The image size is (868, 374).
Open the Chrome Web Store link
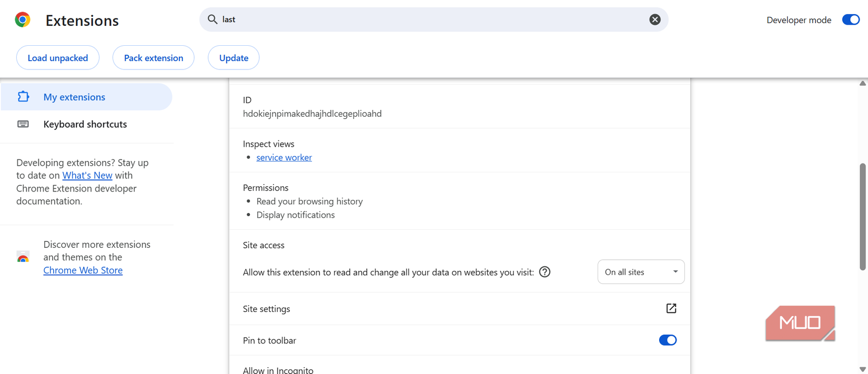pyautogui.click(x=83, y=270)
